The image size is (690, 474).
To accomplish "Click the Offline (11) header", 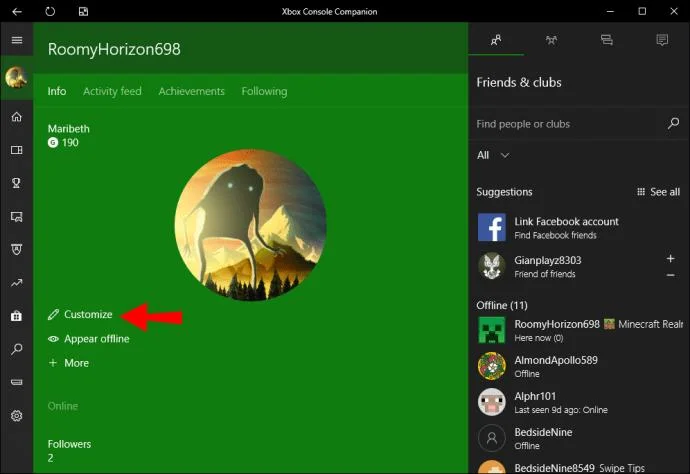I will pos(502,305).
